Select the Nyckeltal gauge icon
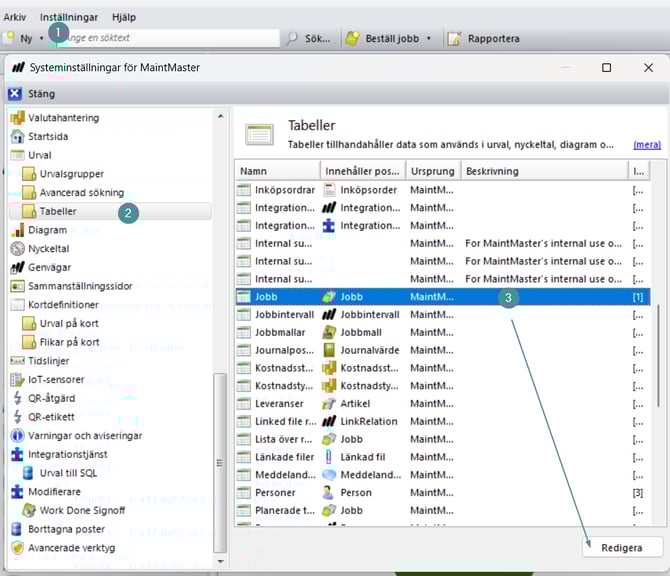This screenshot has height=576, width=670. tap(17, 248)
